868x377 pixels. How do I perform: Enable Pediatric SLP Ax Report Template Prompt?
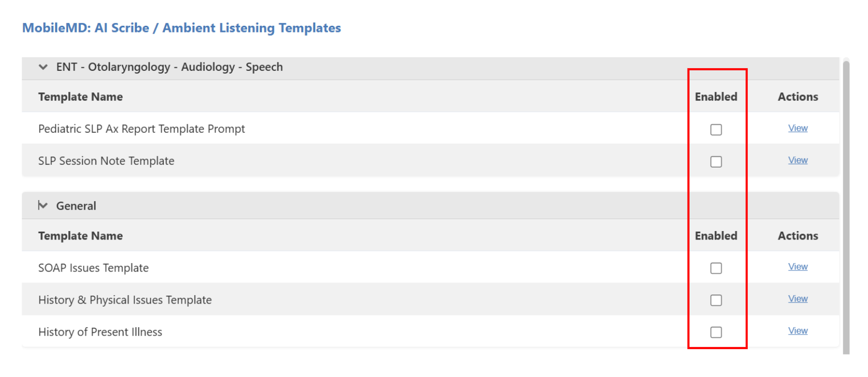[x=716, y=130]
